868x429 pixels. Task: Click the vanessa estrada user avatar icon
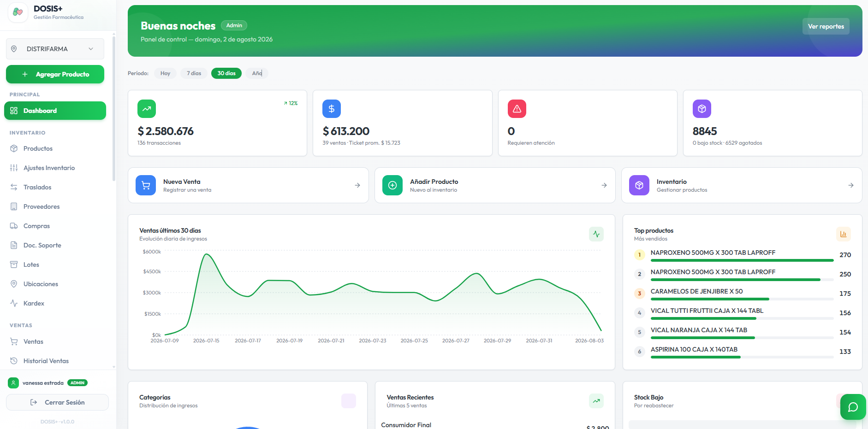coord(13,383)
